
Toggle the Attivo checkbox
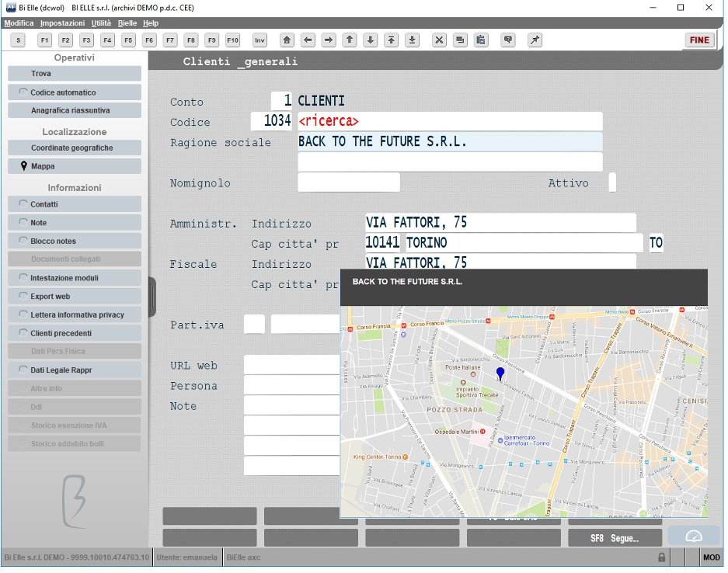click(x=612, y=182)
